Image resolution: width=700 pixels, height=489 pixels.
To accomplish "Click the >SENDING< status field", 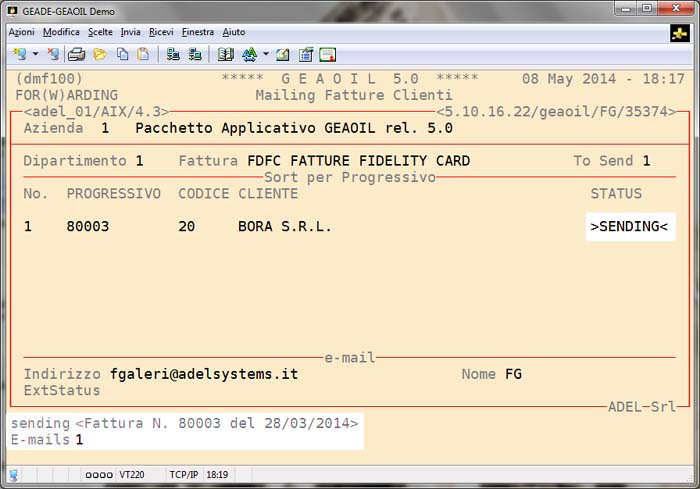I will click(630, 227).
